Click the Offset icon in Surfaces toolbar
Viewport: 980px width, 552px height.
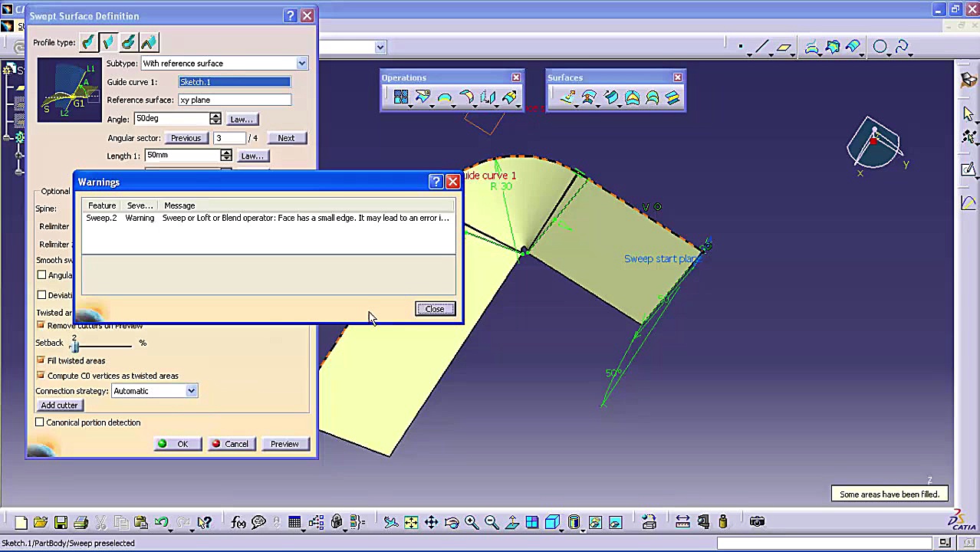coord(589,97)
